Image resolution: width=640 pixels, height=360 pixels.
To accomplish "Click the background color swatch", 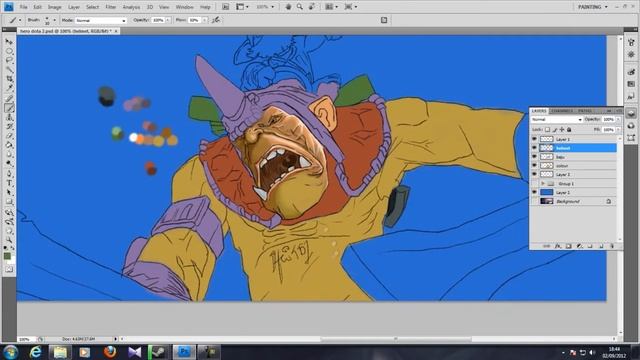I will tap(12, 260).
